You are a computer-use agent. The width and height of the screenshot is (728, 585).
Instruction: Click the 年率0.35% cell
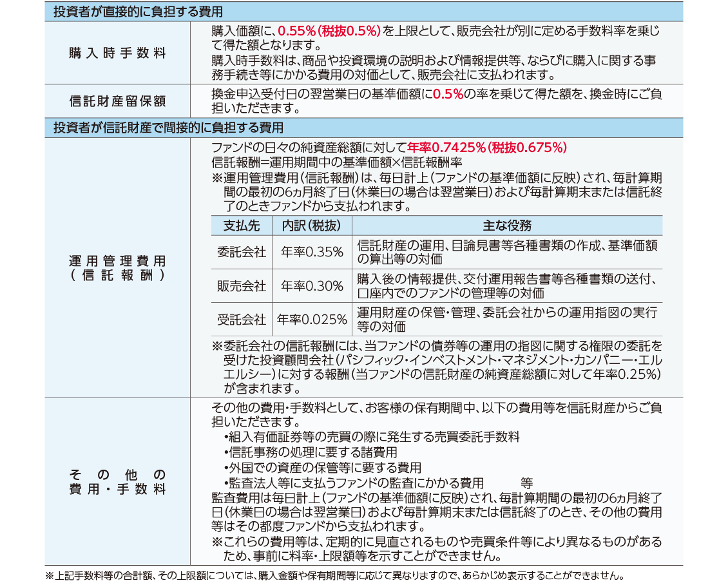312,252
